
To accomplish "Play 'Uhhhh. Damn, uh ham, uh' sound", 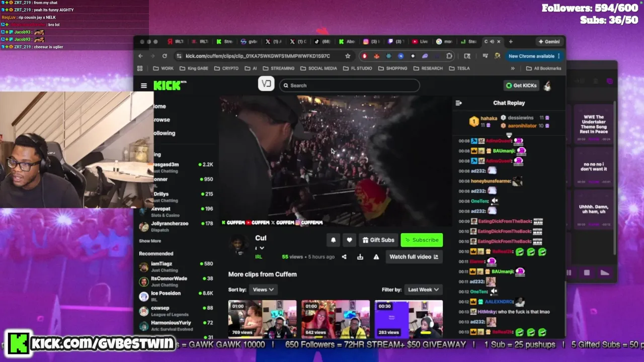I will pyautogui.click(x=594, y=209).
